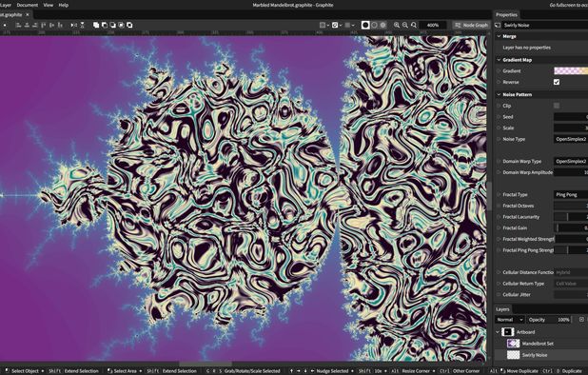Click the horizontal canvas scrollbar

pos(206,364)
